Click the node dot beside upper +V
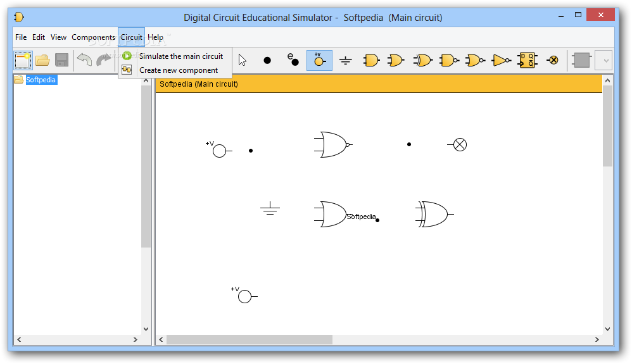 pos(251,151)
